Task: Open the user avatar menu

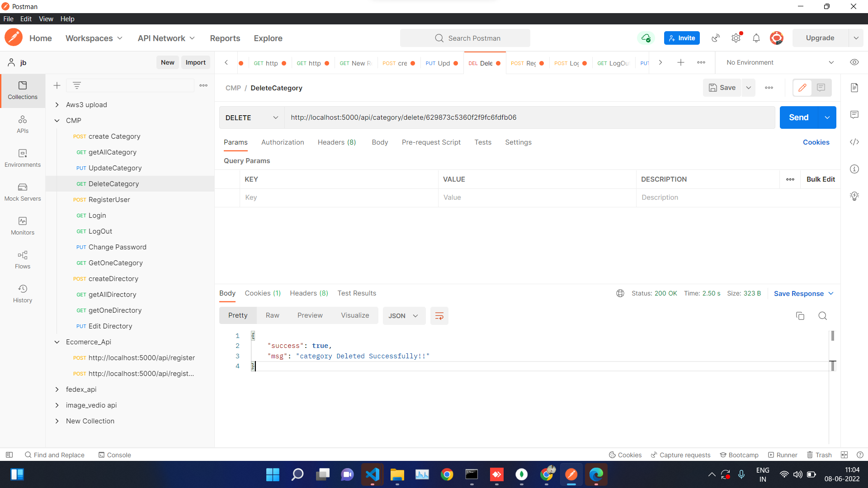Action: 777,38
